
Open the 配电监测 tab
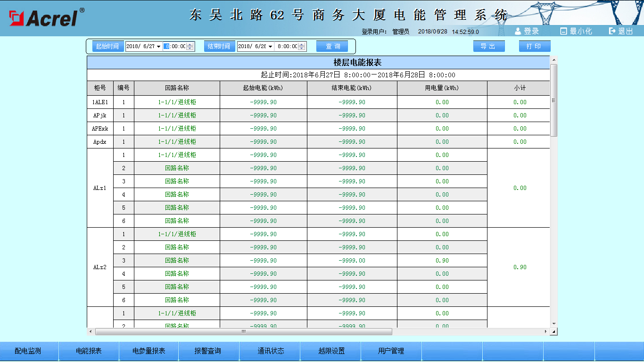point(28,351)
